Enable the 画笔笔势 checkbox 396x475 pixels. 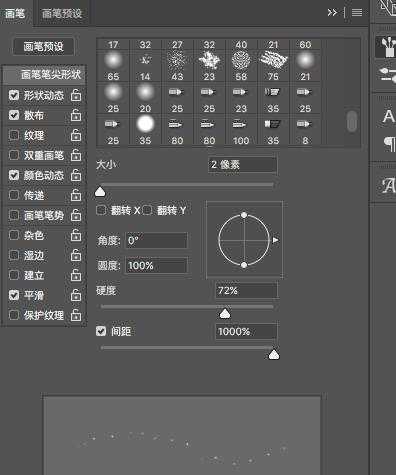(x=14, y=215)
